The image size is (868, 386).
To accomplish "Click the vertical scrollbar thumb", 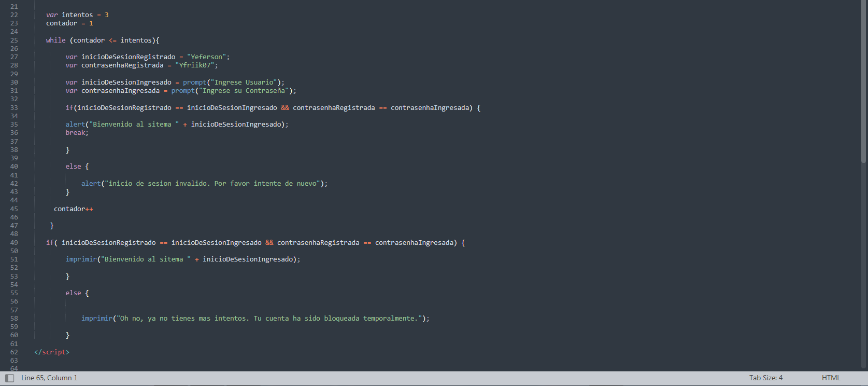I will pyautogui.click(x=863, y=81).
